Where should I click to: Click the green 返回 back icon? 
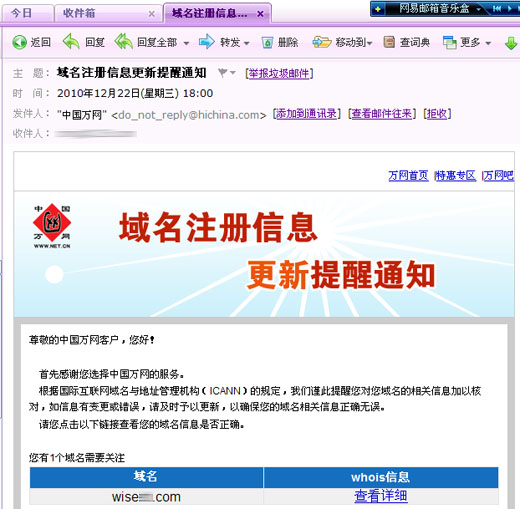pyautogui.click(x=19, y=42)
